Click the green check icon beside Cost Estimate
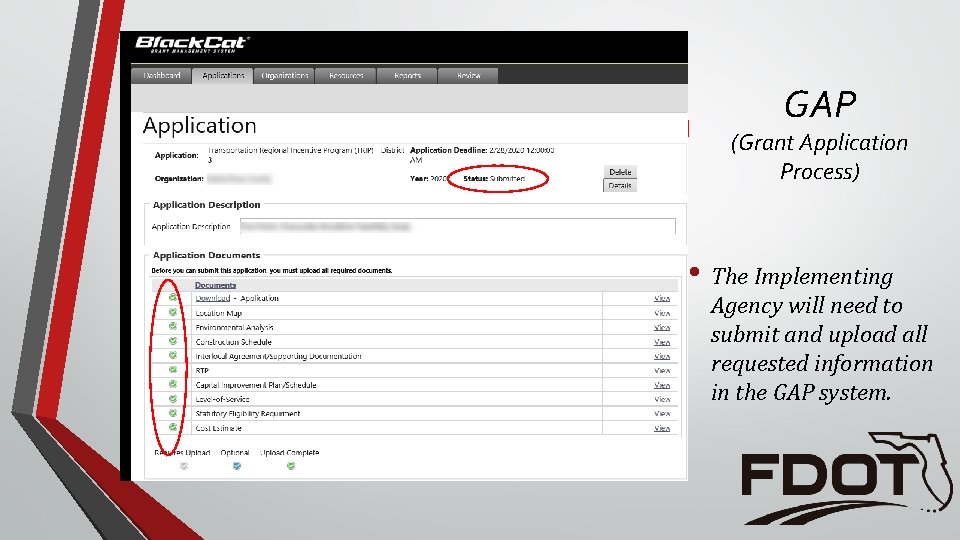The height and width of the screenshot is (540, 960). point(173,427)
